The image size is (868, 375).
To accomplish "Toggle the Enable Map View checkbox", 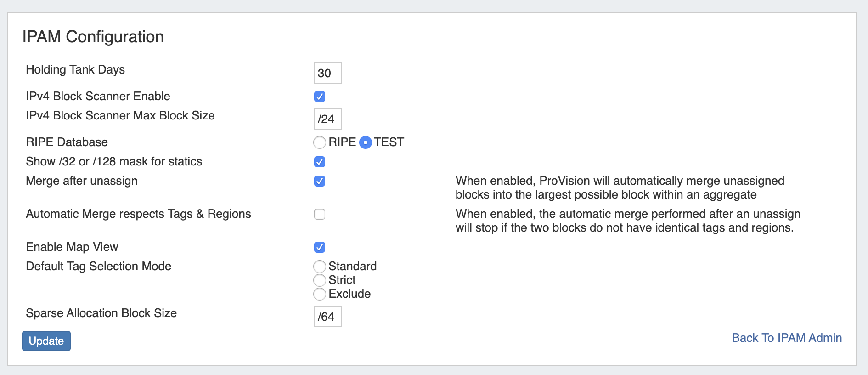I will click(320, 247).
